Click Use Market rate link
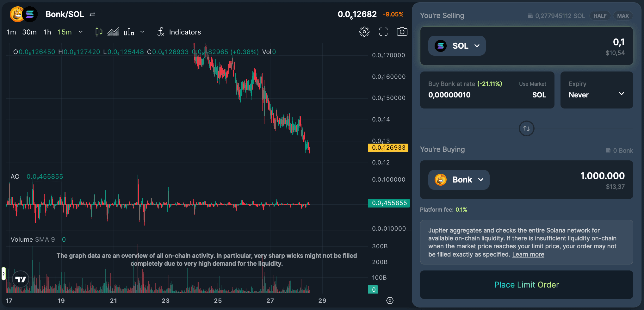 (x=533, y=84)
